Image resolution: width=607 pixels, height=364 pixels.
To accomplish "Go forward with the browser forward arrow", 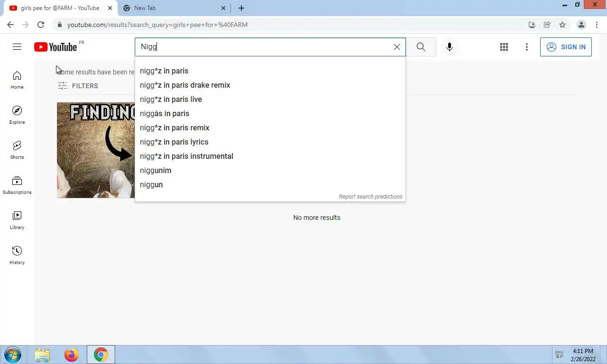I will 26,25.
